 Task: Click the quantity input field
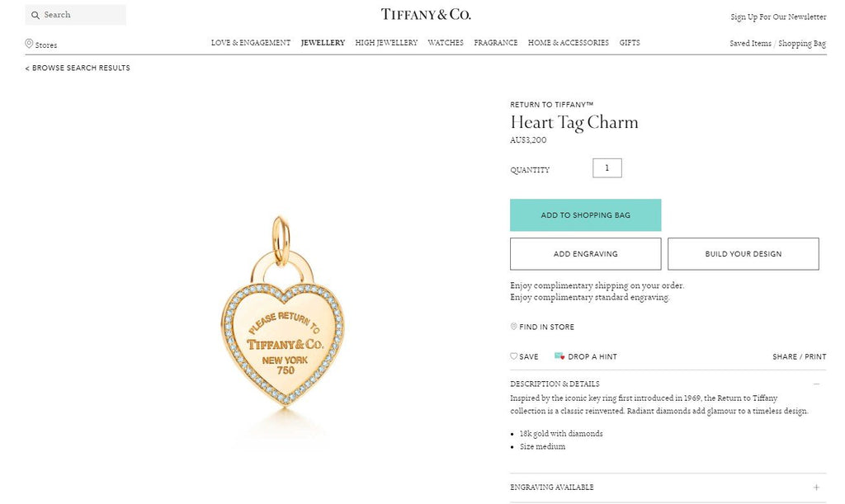(x=607, y=168)
